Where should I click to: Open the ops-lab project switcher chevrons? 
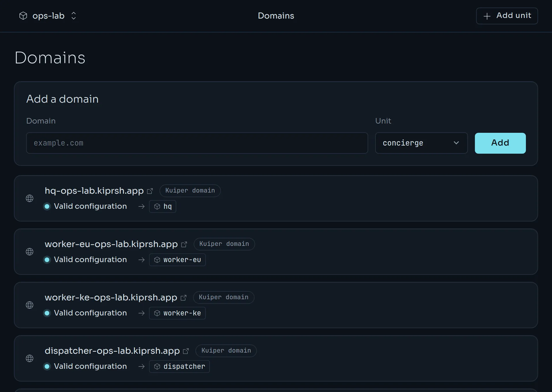coord(74,16)
